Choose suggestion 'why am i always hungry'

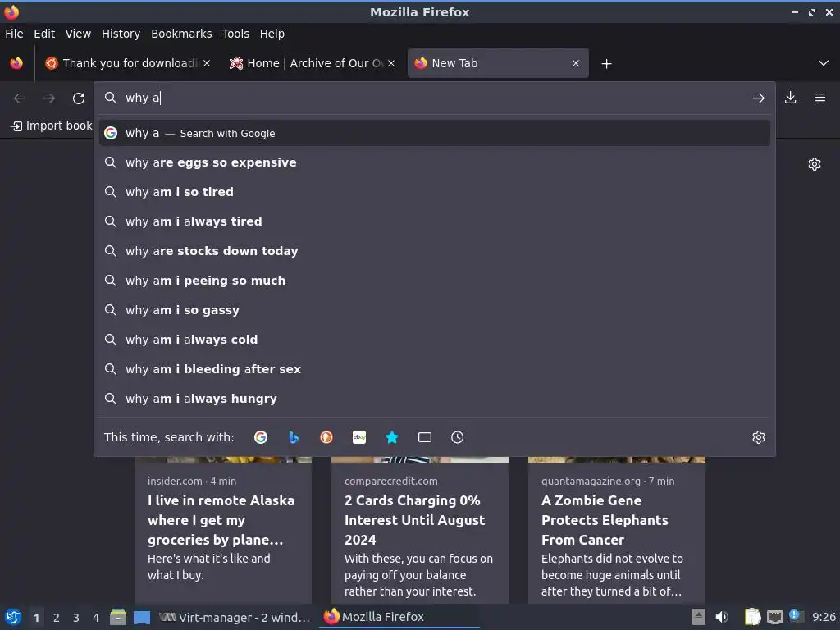[435, 399]
